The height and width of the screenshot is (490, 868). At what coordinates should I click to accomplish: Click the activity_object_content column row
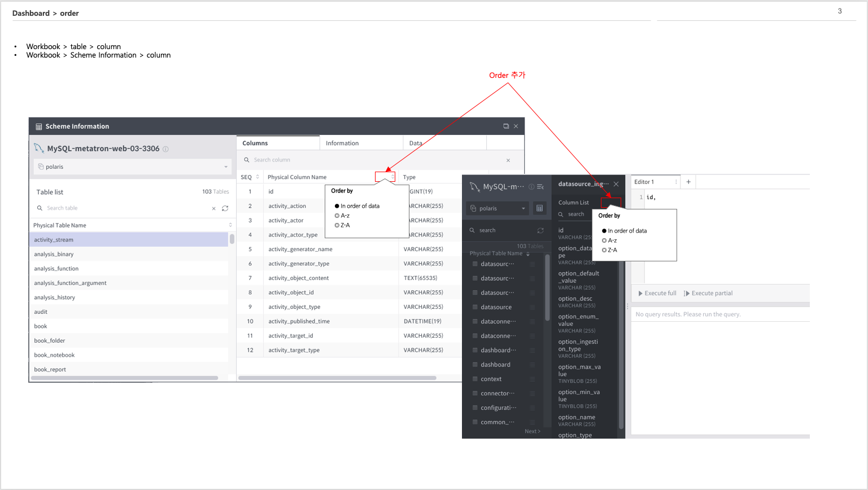tap(349, 278)
